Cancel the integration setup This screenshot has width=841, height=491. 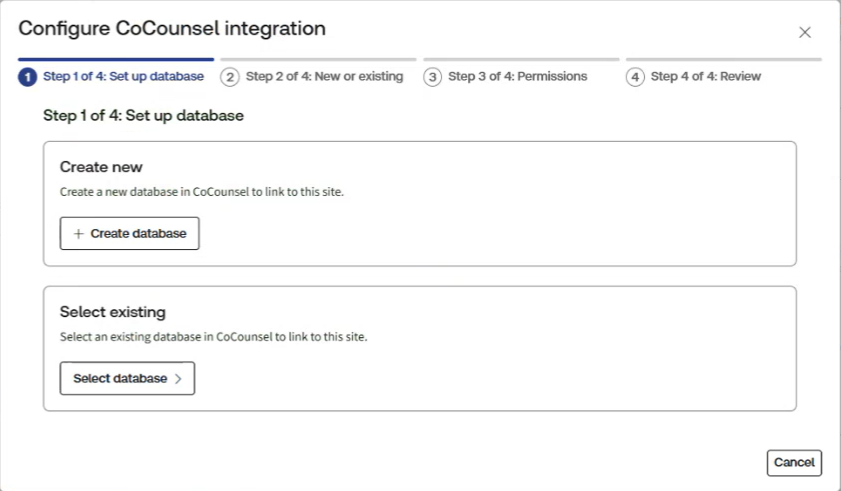tap(794, 463)
